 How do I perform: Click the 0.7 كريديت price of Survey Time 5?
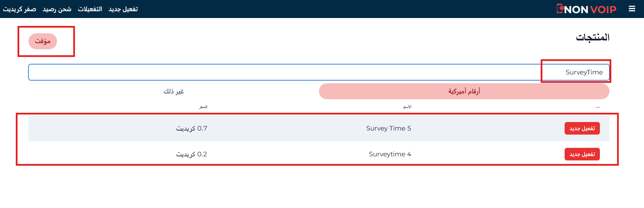(192, 128)
